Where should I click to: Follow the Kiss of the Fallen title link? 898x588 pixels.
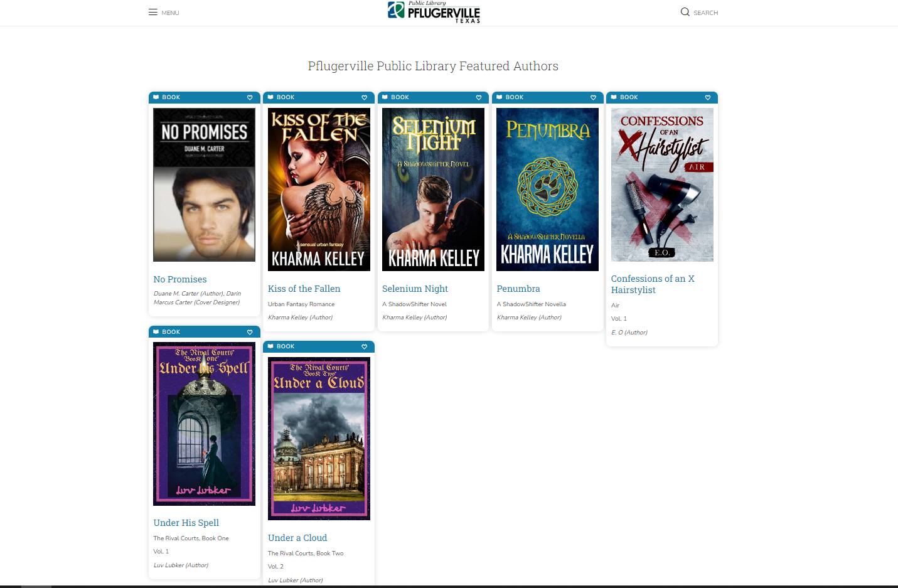pos(304,289)
